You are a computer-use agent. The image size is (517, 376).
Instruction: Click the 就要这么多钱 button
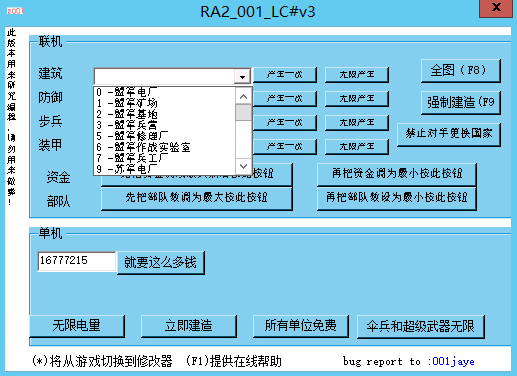point(161,263)
